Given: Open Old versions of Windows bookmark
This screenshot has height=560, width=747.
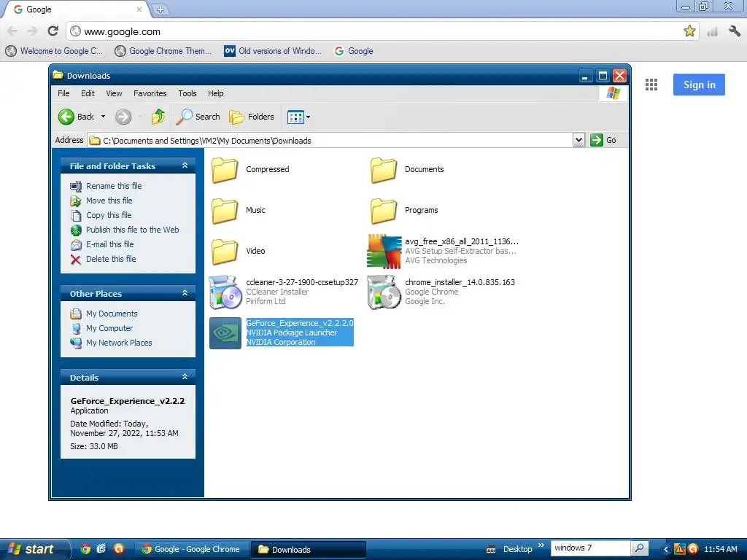Looking at the screenshot, I should coord(273,51).
